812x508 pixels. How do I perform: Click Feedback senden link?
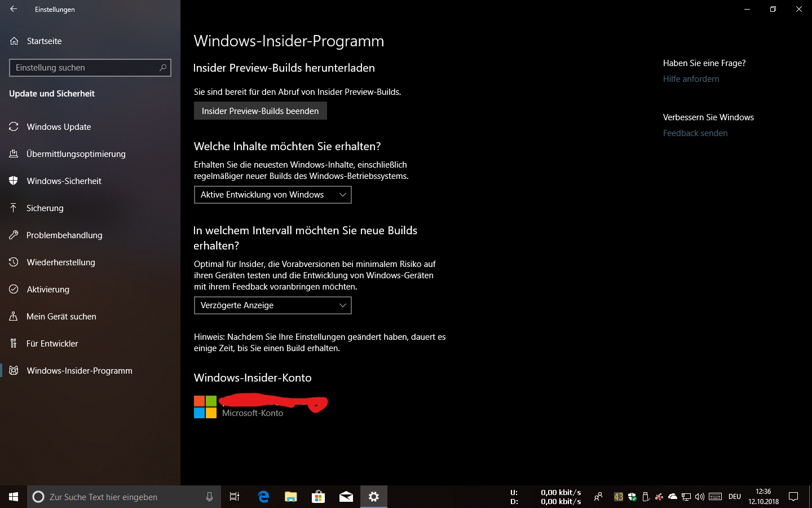tap(695, 133)
